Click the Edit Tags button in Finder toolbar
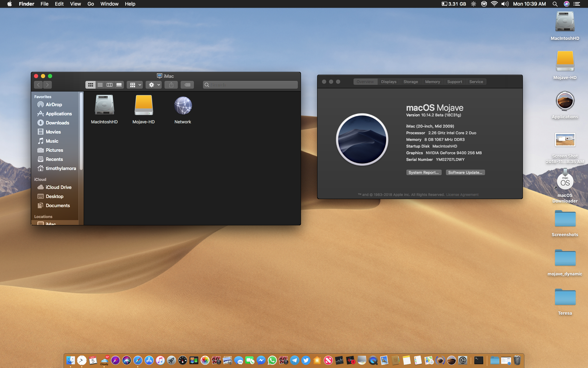588x368 pixels. tap(187, 85)
